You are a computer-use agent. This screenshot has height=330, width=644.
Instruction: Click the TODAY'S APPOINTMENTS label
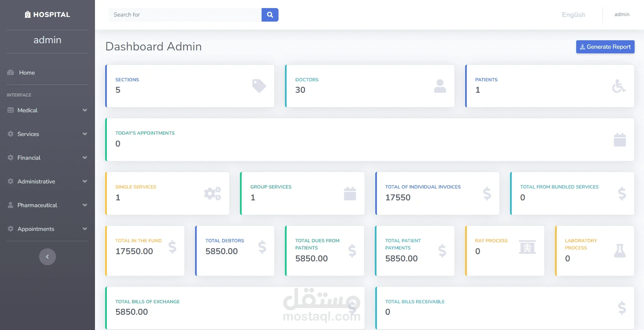point(145,133)
